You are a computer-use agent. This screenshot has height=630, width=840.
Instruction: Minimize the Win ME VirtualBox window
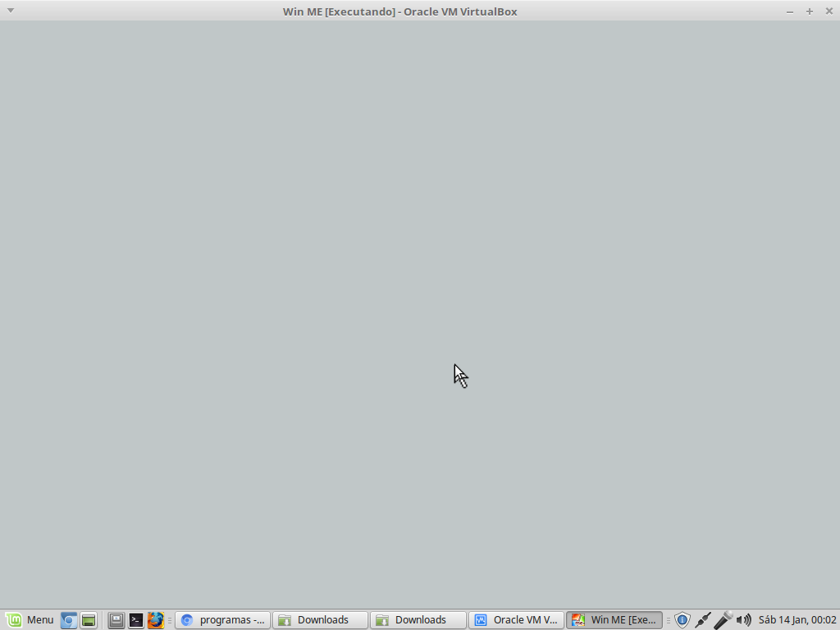[790, 11]
